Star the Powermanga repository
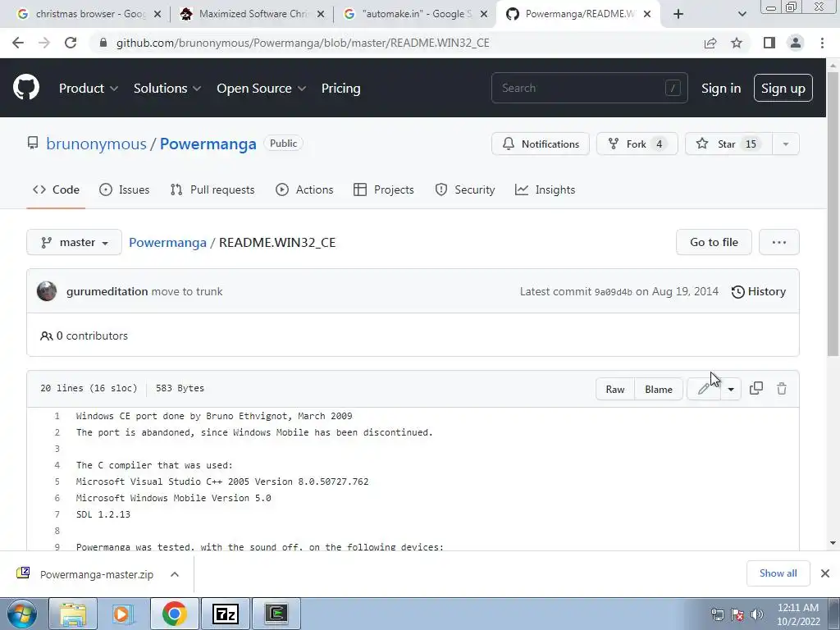This screenshot has width=840, height=630. (x=728, y=144)
